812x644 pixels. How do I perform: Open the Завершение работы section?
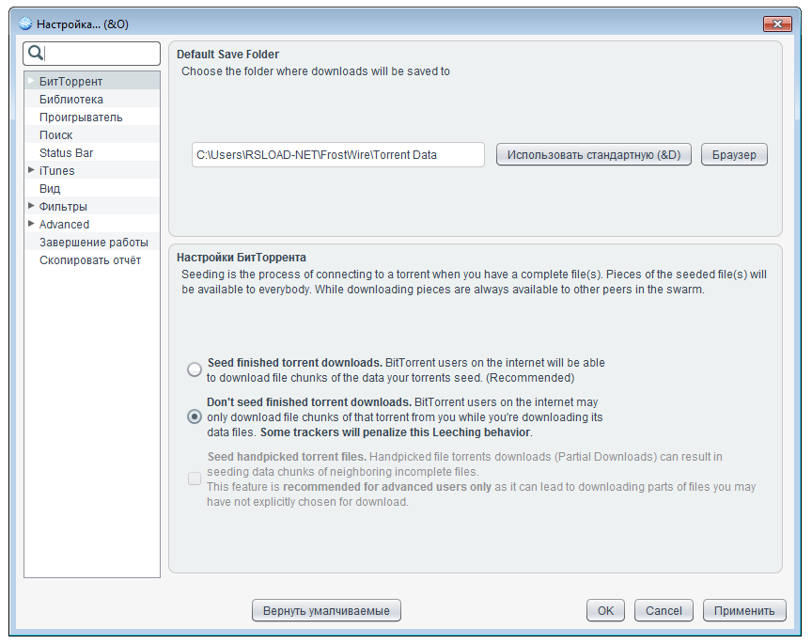(92, 242)
